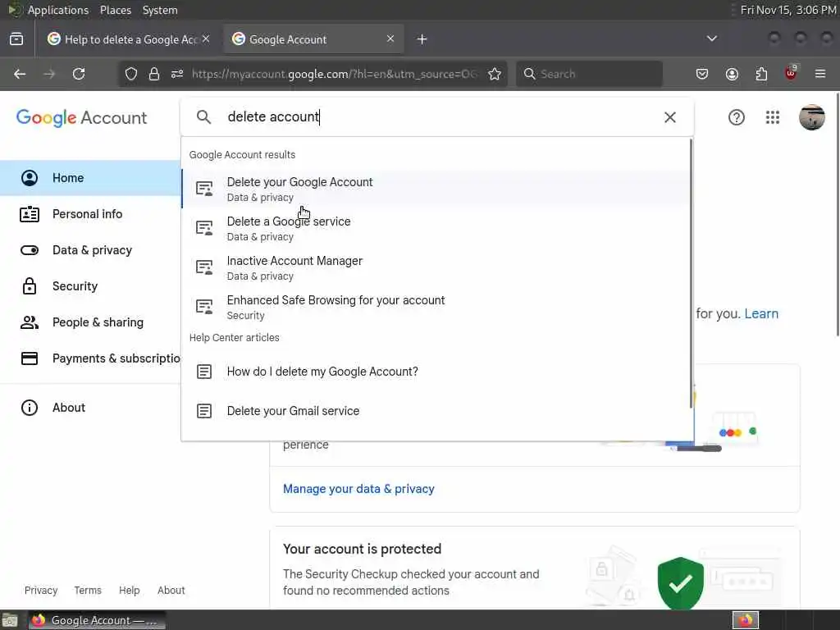Click the search results dropdown scrollbar

(691, 273)
